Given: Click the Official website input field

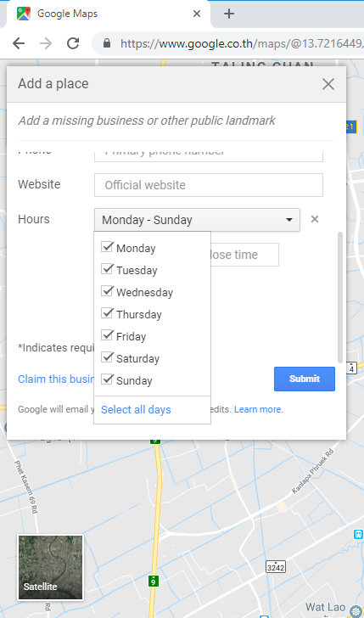Looking at the screenshot, I should click(x=209, y=185).
